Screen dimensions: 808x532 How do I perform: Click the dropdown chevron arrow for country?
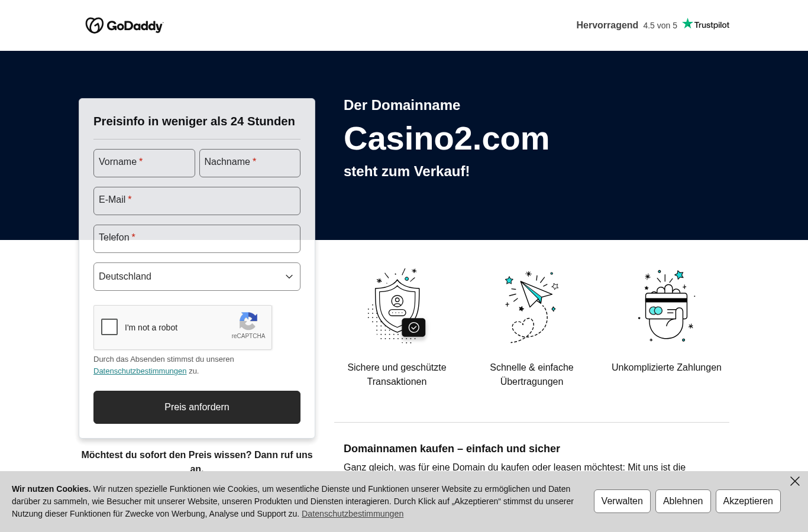click(x=289, y=277)
